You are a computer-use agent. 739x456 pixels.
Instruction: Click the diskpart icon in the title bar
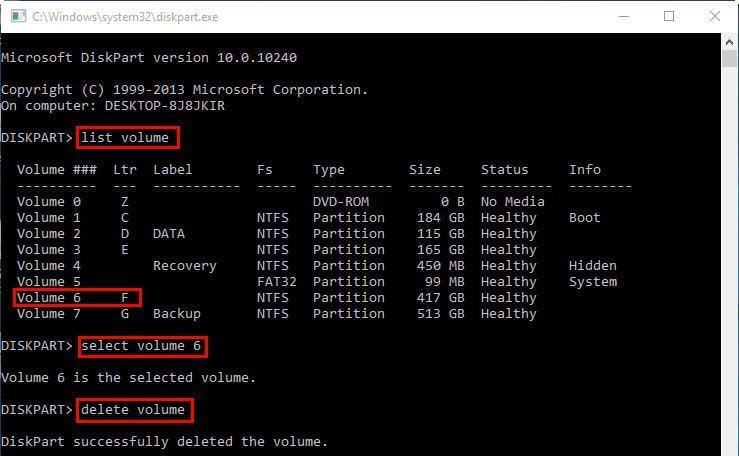[14, 16]
